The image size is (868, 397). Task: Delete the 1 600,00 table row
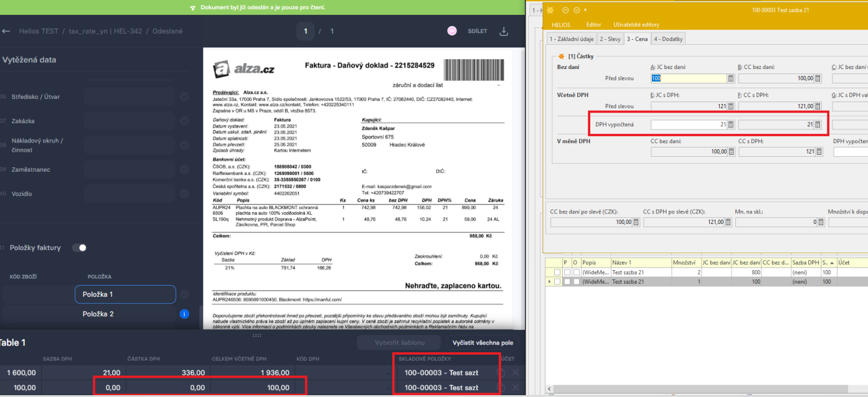click(515, 372)
